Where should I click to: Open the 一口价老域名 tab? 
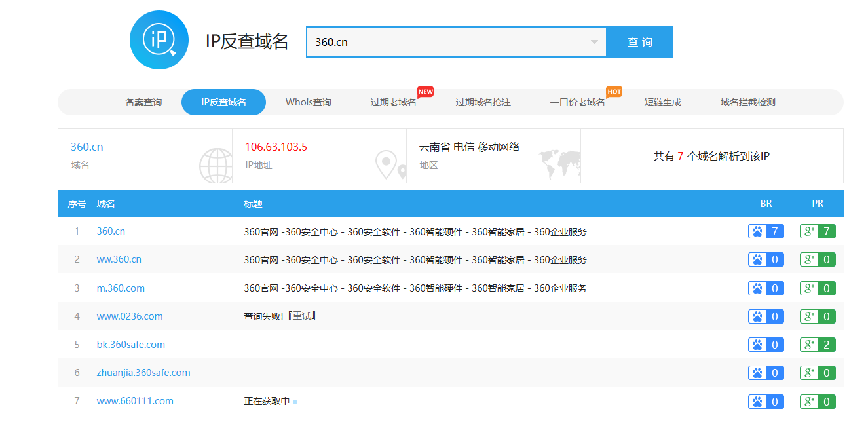578,102
